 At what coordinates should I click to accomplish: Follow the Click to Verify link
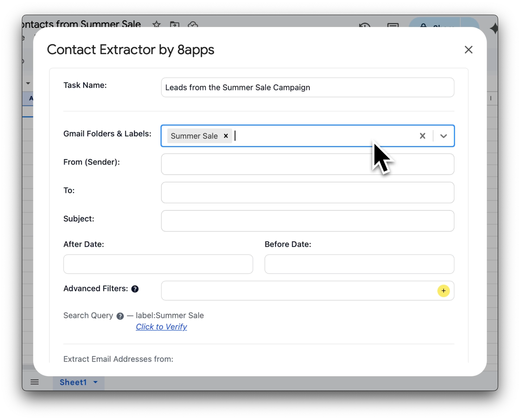tap(161, 327)
